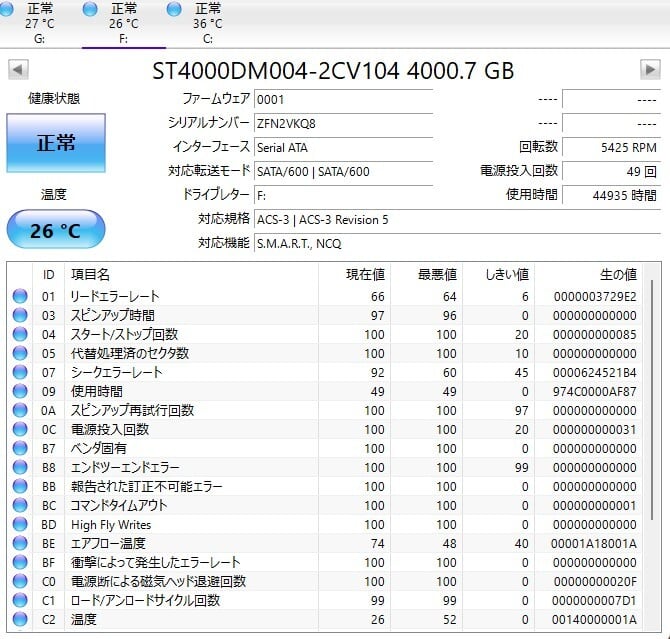Click the status circle for スピンアップ時間 row
The height and width of the screenshot is (639, 670).
20,315
